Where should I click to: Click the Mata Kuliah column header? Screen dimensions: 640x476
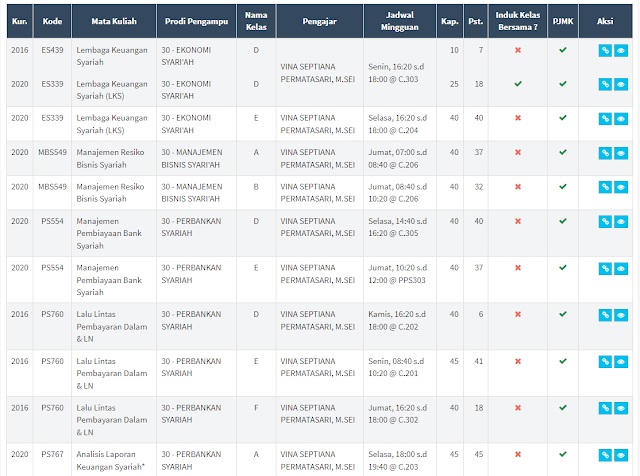click(x=114, y=21)
